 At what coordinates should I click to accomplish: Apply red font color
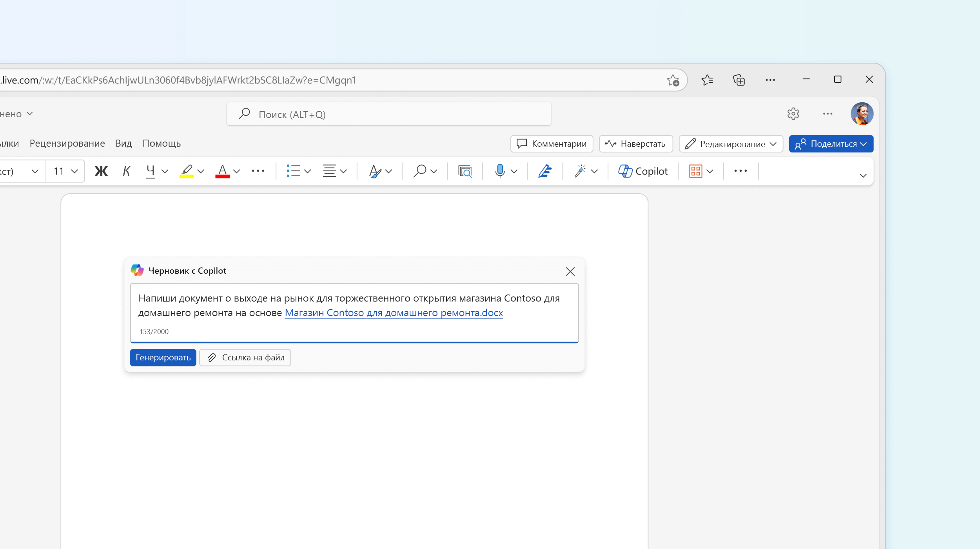coord(222,171)
